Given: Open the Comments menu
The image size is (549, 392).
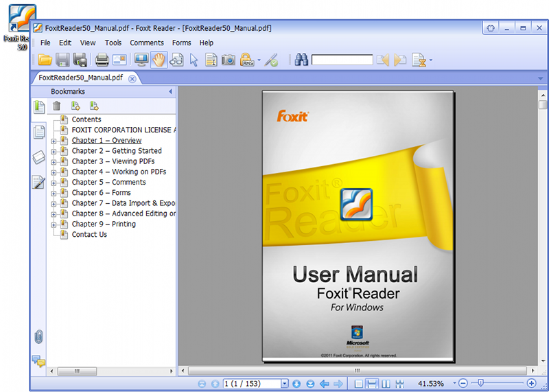Looking at the screenshot, I should tap(147, 43).
